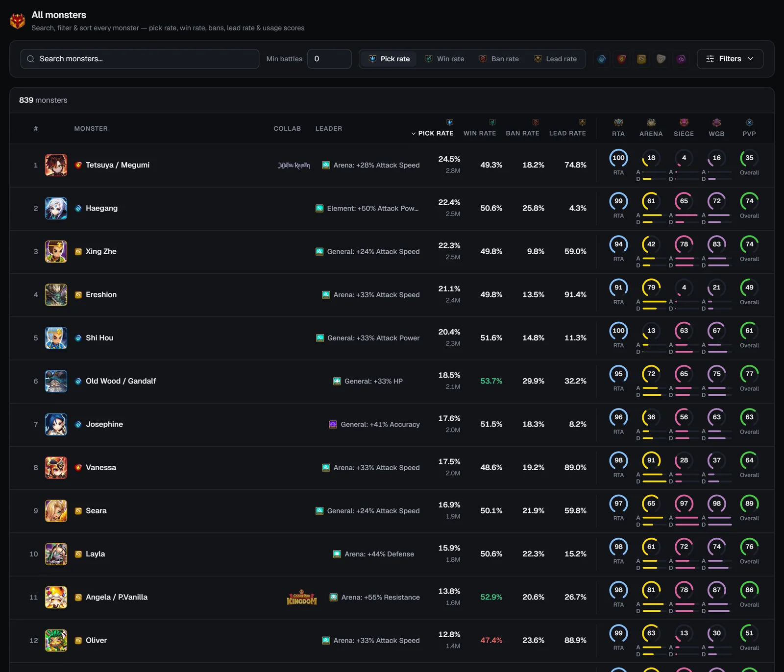784x672 pixels.
Task: Click the Cookie Run Kingdom collab logo
Action: point(302,597)
